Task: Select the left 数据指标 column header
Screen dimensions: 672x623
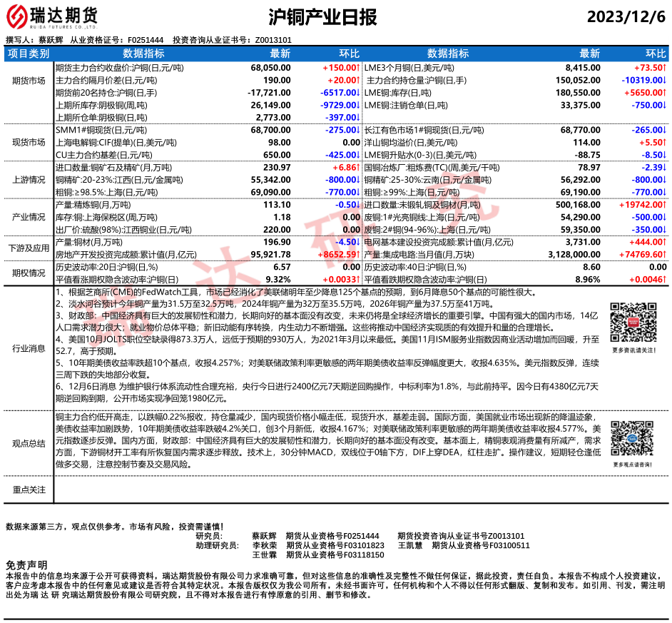Action: pos(143,54)
